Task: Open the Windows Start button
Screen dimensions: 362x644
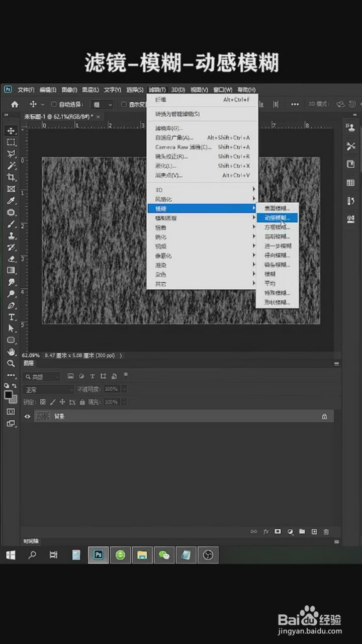Action: pos(10,555)
